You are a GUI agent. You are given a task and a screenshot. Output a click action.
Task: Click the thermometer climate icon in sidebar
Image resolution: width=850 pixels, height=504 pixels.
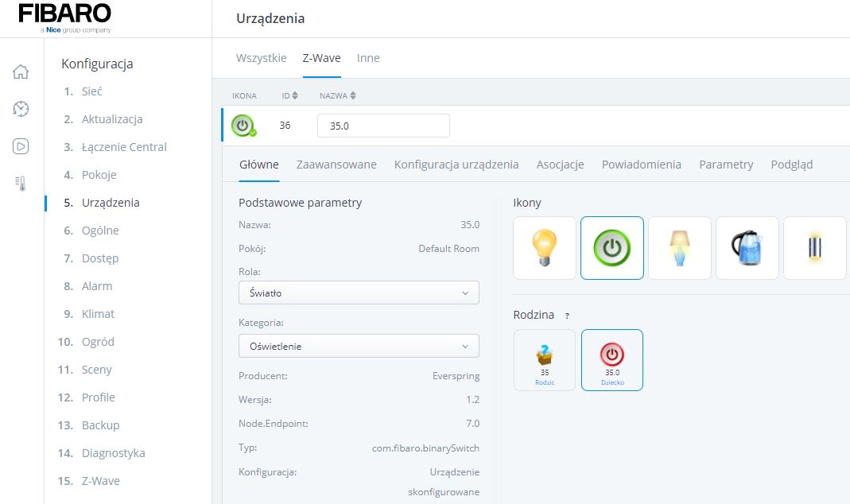[x=21, y=184]
